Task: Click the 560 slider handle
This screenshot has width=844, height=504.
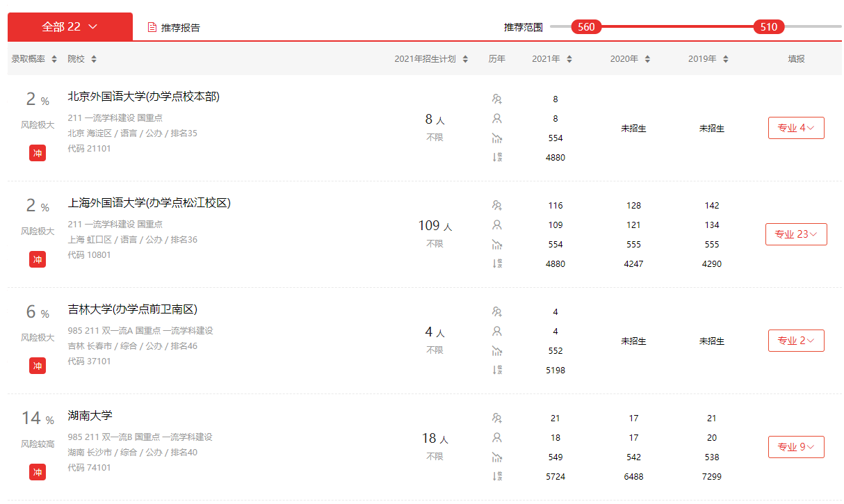Action: [x=586, y=27]
